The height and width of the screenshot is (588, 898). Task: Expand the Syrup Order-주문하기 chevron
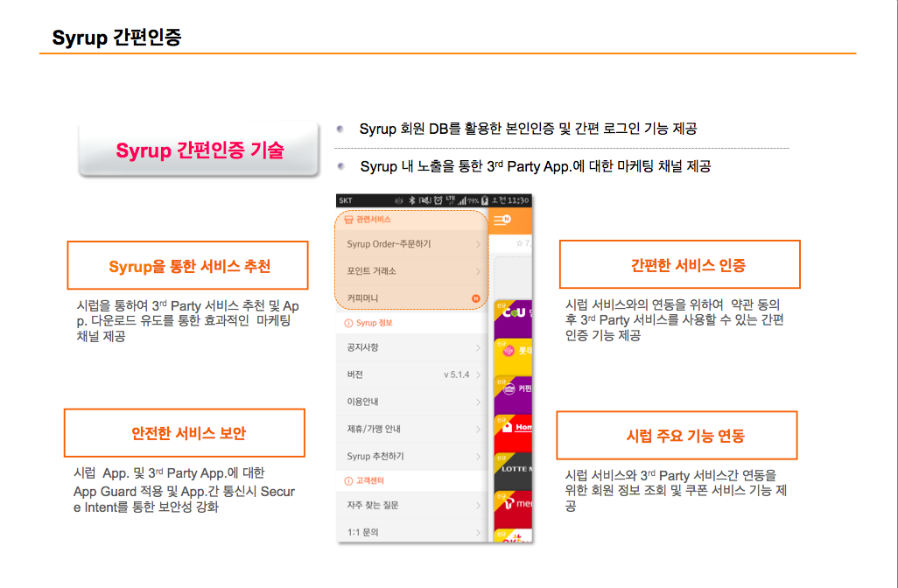point(478,244)
